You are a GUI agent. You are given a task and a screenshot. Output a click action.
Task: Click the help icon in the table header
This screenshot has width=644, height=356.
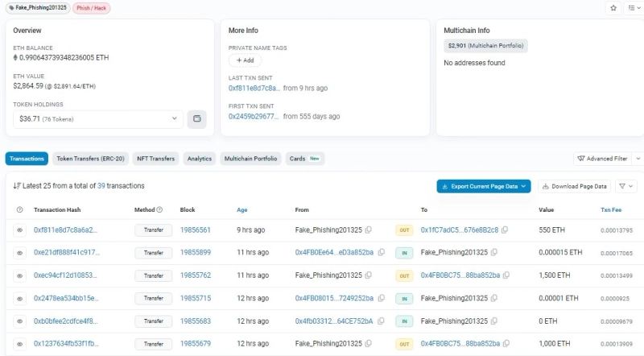(20, 210)
